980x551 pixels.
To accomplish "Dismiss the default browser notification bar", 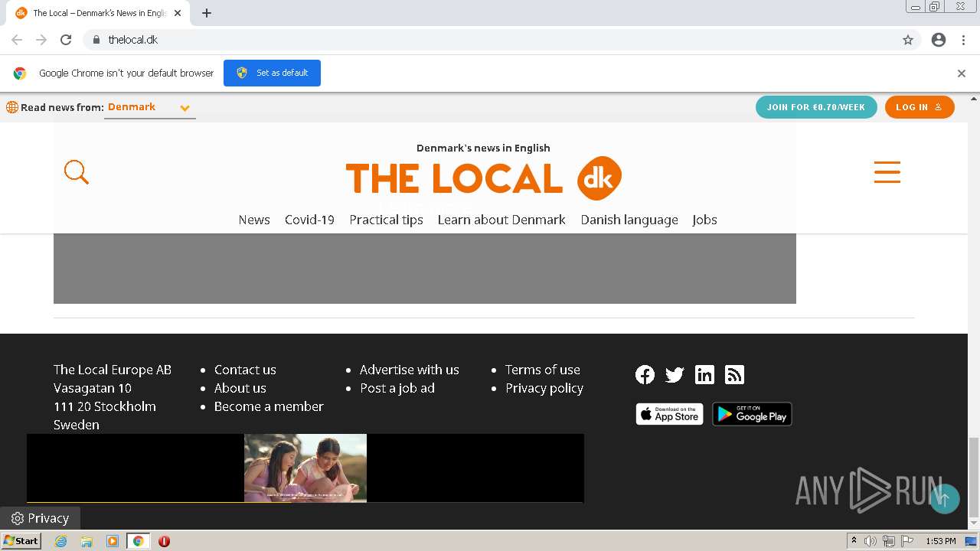I will click(x=962, y=73).
